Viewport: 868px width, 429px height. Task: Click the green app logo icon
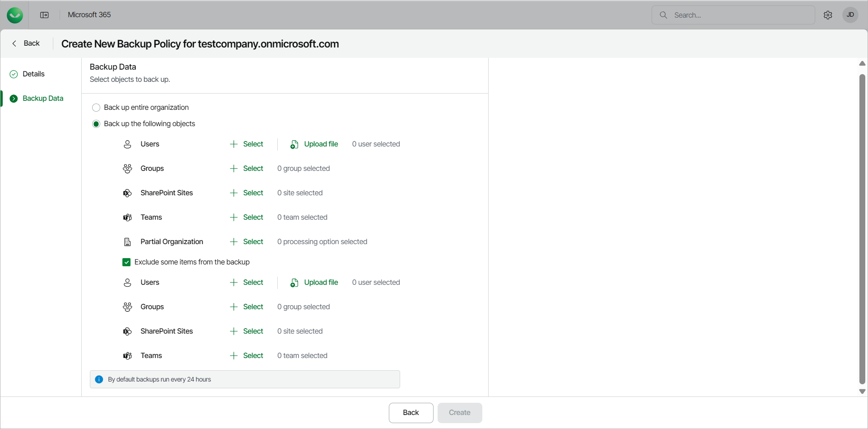tap(15, 15)
